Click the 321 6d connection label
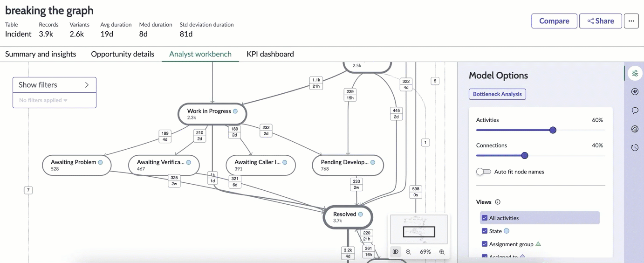The image size is (644, 263). 235,181
